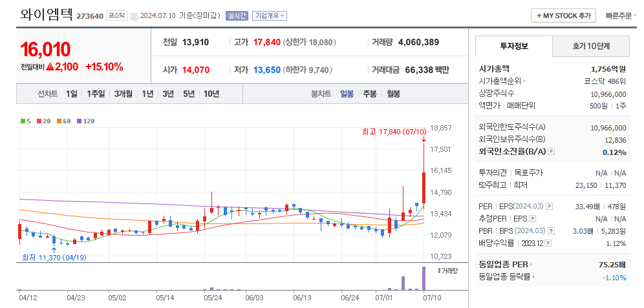Click the 고가 value 17,840
The height and width of the screenshot is (308, 644).
[x=267, y=42]
